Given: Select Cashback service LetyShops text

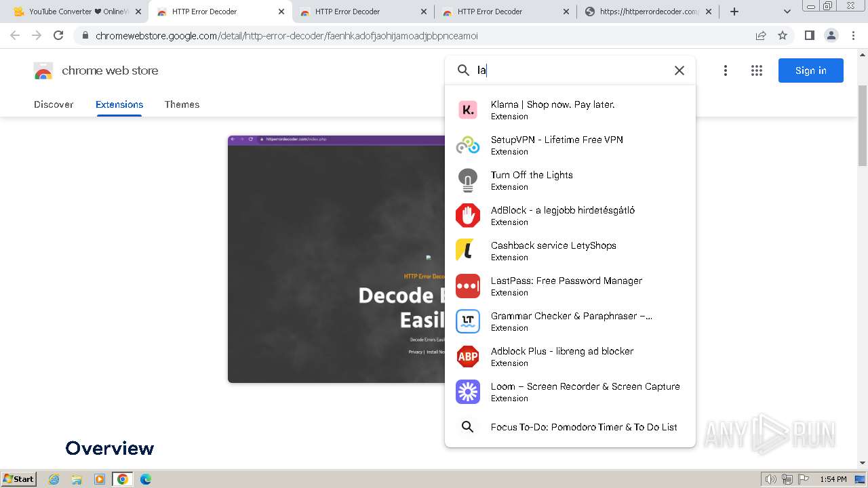Looking at the screenshot, I should point(553,245).
